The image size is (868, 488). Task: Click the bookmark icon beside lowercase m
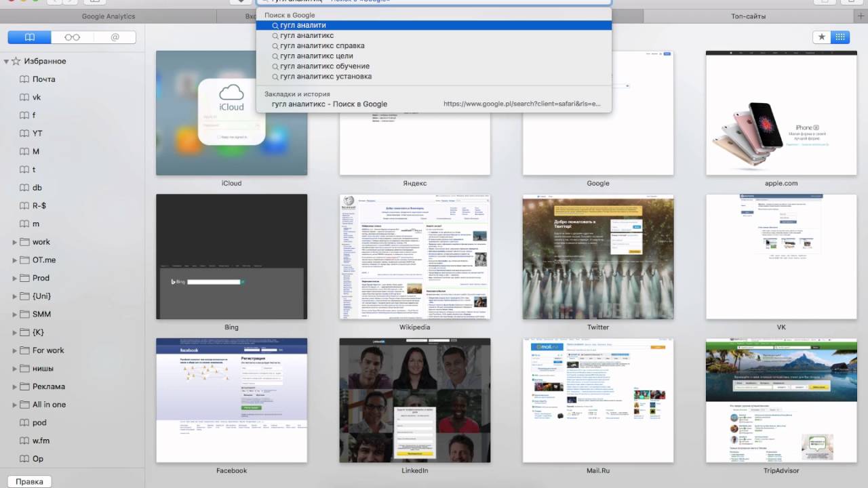(24, 224)
